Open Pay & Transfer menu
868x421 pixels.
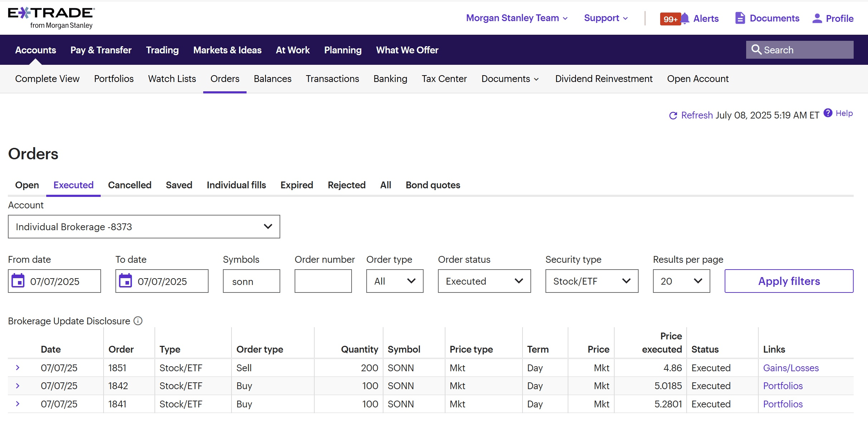point(101,50)
